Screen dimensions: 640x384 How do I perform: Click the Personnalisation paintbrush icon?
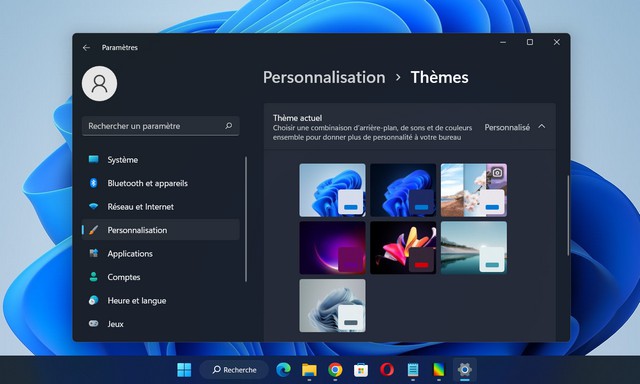(x=94, y=230)
